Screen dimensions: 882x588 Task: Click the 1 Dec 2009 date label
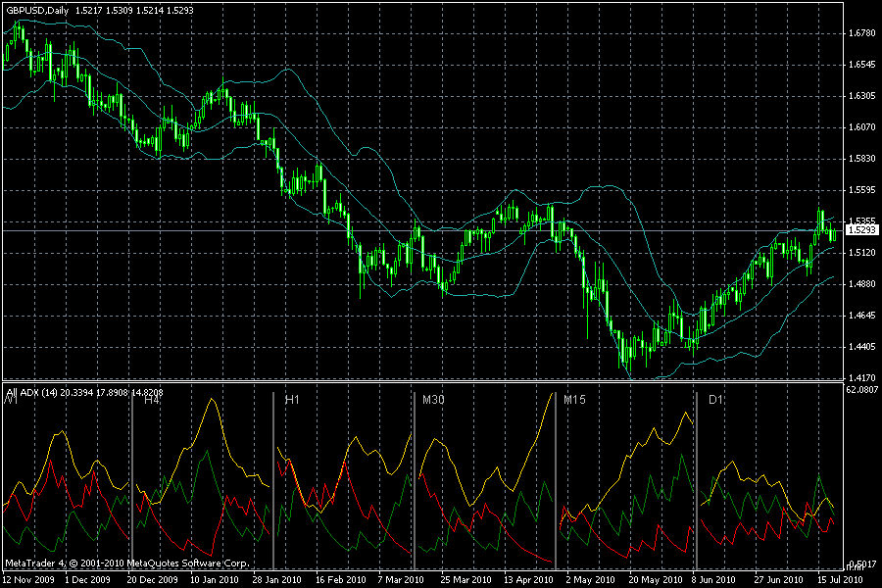point(88,579)
